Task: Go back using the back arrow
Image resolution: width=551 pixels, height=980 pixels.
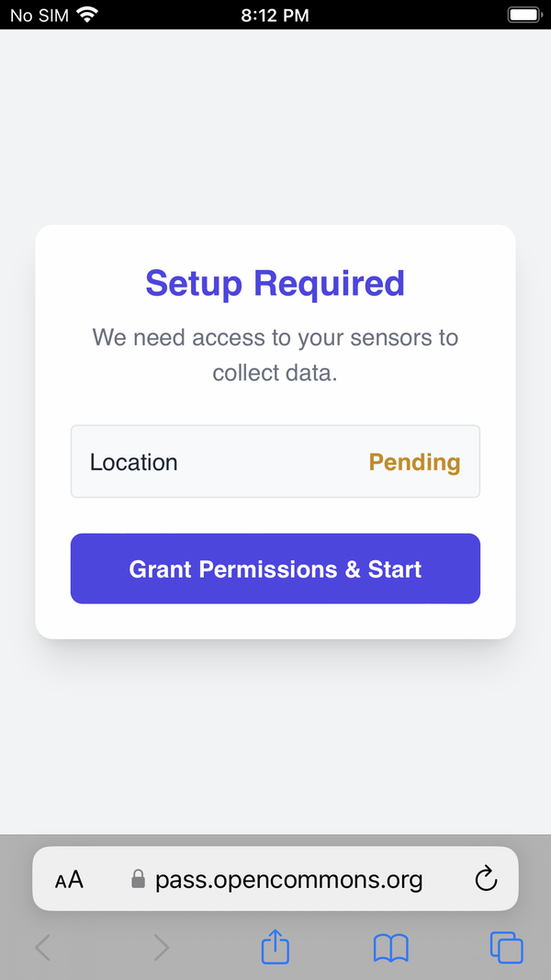Action: coord(42,947)
